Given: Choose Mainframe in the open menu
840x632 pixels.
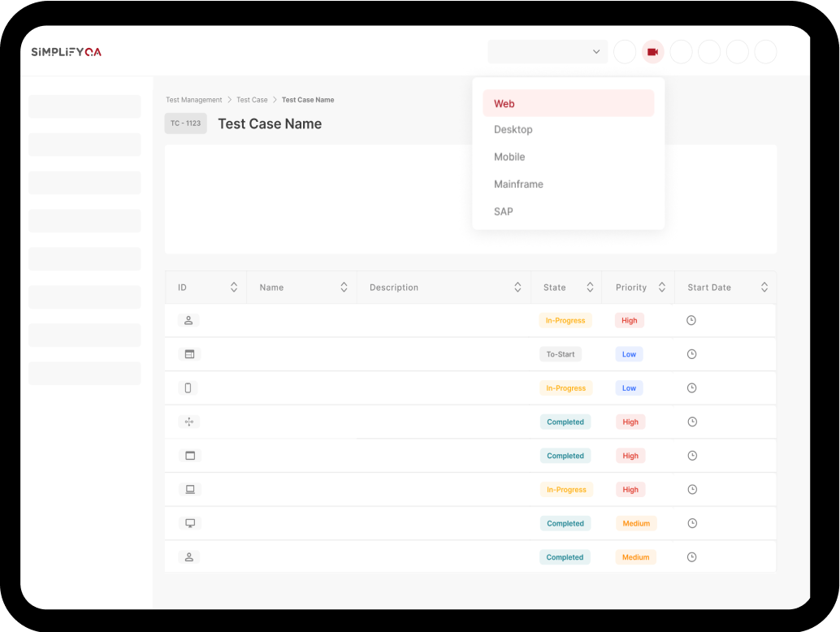Looking at the screenshot, I should pos(518,184).
